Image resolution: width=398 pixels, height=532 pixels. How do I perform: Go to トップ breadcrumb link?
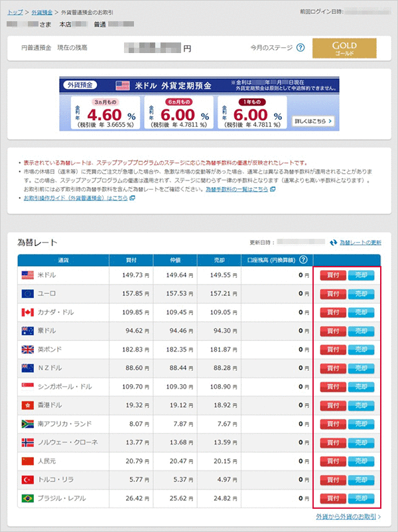(14, 13)
